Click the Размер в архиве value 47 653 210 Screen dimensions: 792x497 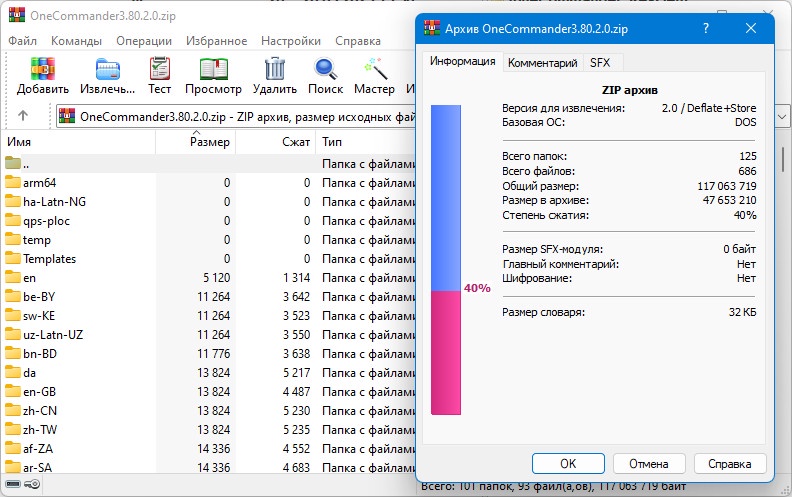(729, 200)
